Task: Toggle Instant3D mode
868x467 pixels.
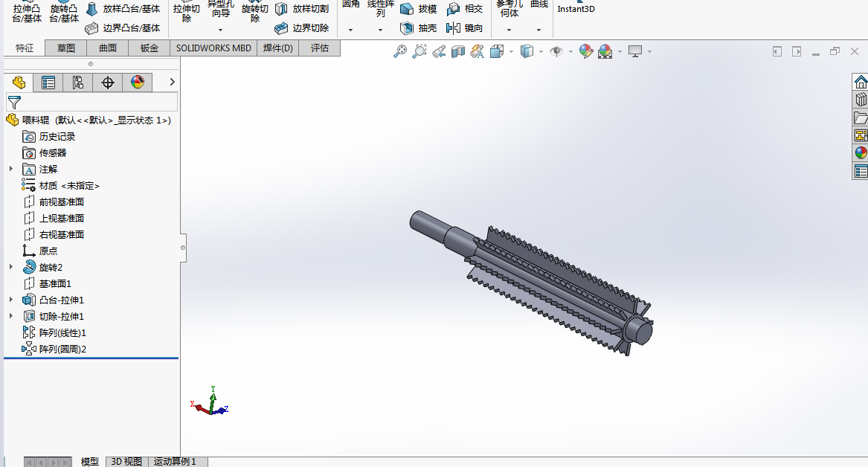Action: coord(576,7)
